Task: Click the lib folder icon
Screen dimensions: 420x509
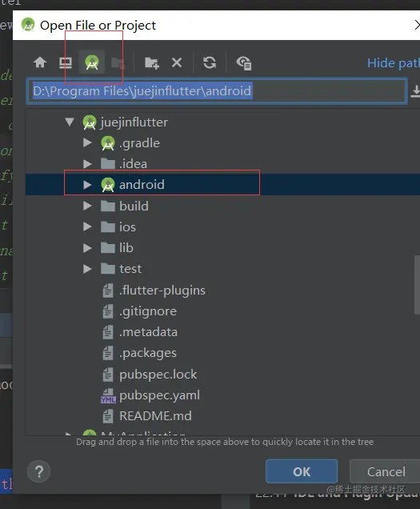Action: pos(108,247)
